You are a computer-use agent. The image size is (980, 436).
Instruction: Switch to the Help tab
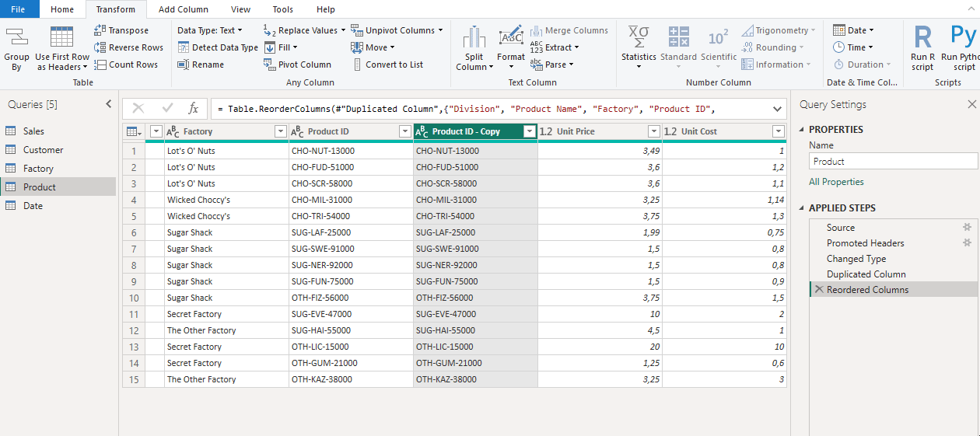[x=326, y=9]
